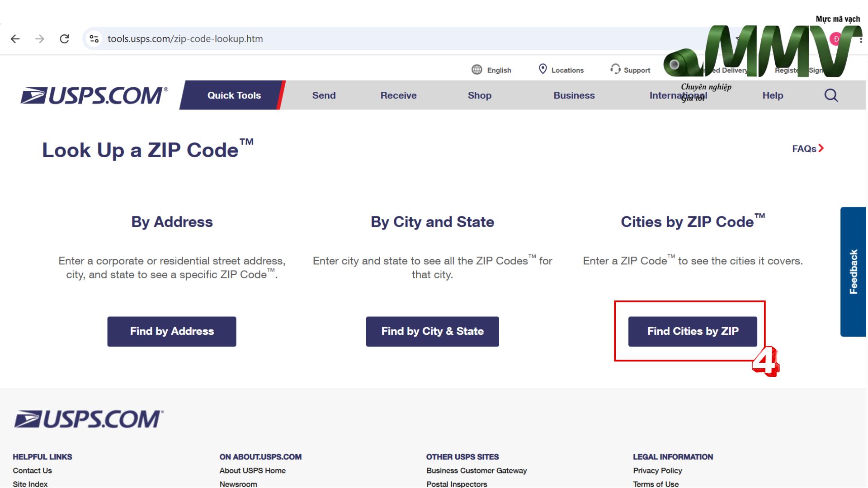Open the Receive menu
This screenshot has width=868, height=488.
(398, 95)
